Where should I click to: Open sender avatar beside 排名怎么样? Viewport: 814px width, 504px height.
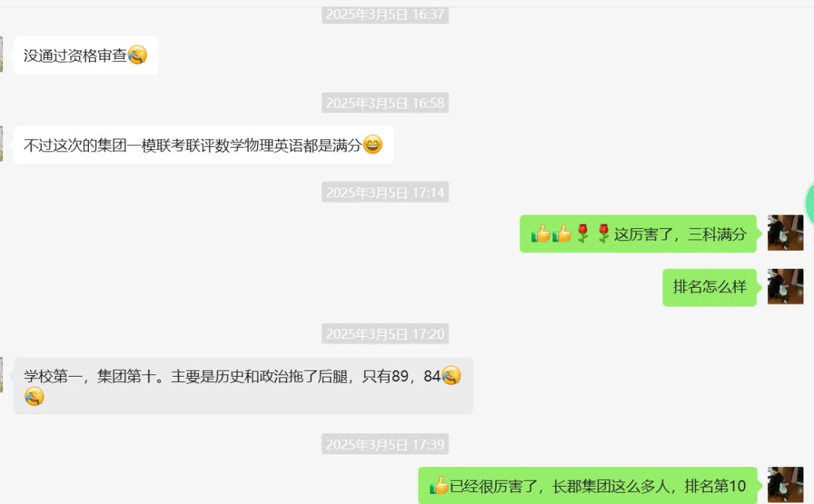pos(785,286)
